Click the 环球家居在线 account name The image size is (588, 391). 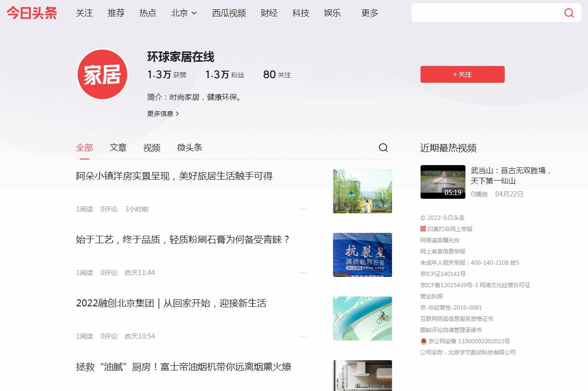tap(181, 57)
